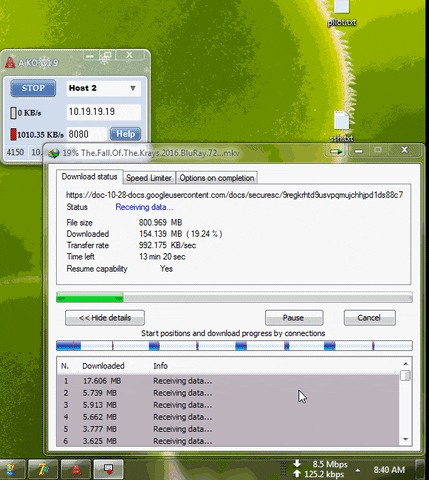Image resolution: width=429 pixels, height=480 pixels.
Task: Open Help in the AKO window
Action: point(125,134)
